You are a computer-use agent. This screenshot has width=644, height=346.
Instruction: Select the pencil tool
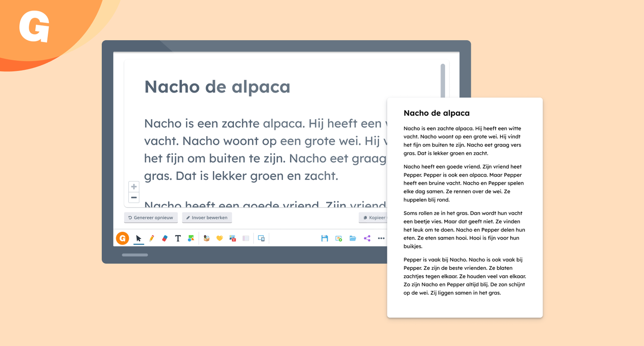click(152, 238)
